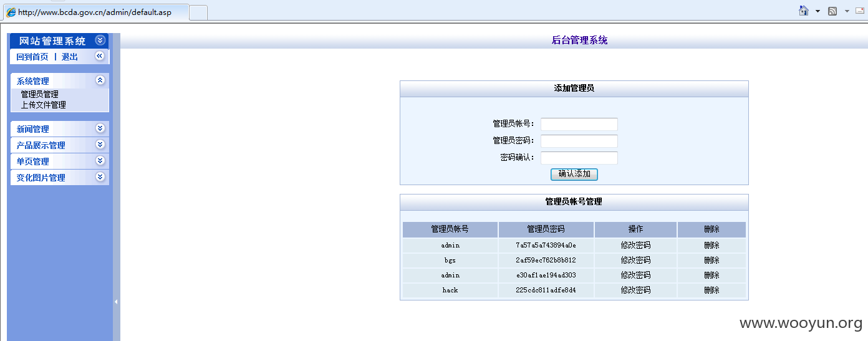This screenshot has width=868, height=341.
Task: Click 删除 for hash e30af1ae194ad303 row
Action: [711, 275]
